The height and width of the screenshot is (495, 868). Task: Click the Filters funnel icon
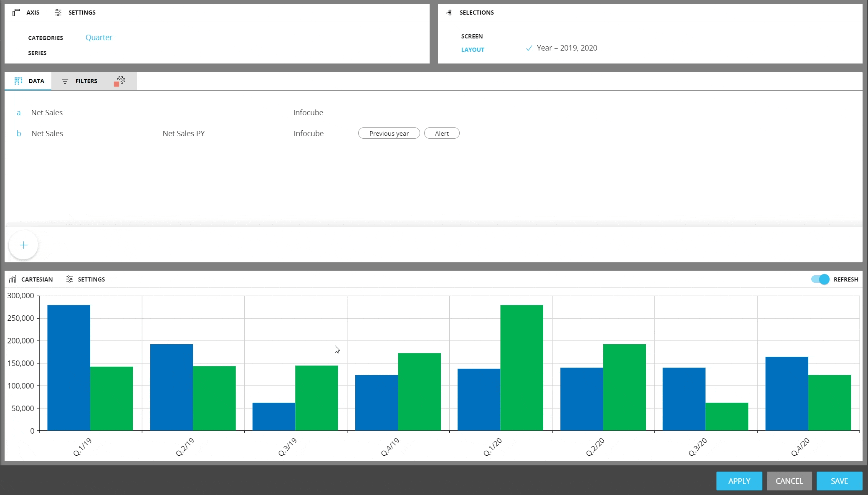point(65,81)
